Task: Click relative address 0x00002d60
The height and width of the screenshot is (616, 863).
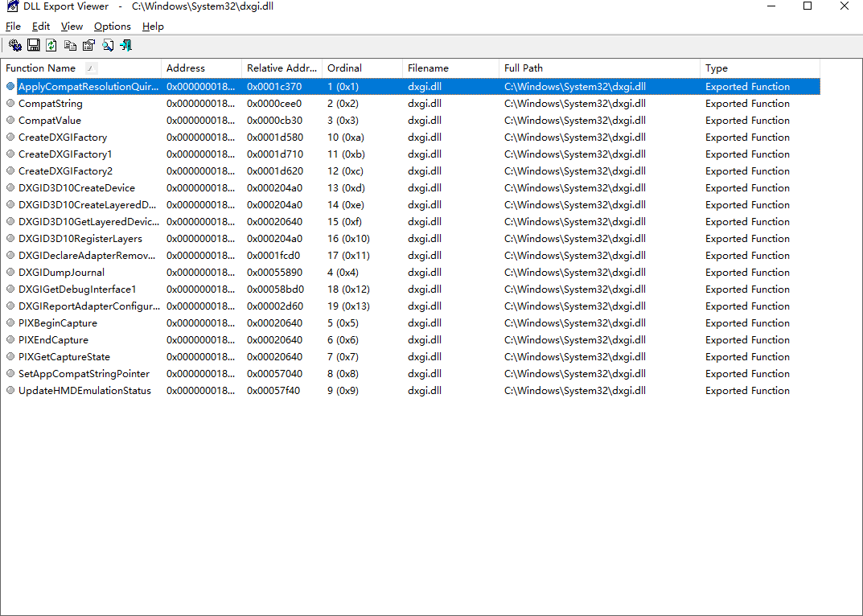Action: coord(274,306)
